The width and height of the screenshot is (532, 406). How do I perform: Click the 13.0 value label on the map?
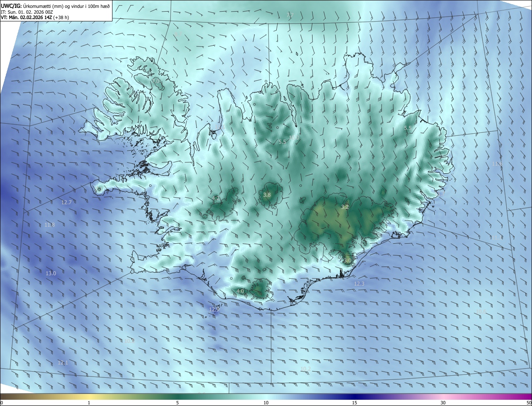click(x=51, y=273)
